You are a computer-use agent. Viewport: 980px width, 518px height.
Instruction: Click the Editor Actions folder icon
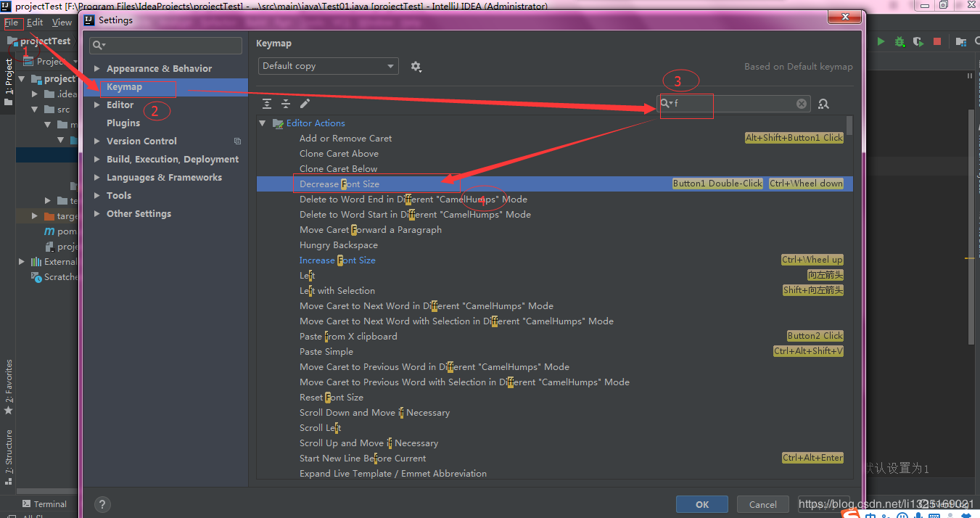278,123
